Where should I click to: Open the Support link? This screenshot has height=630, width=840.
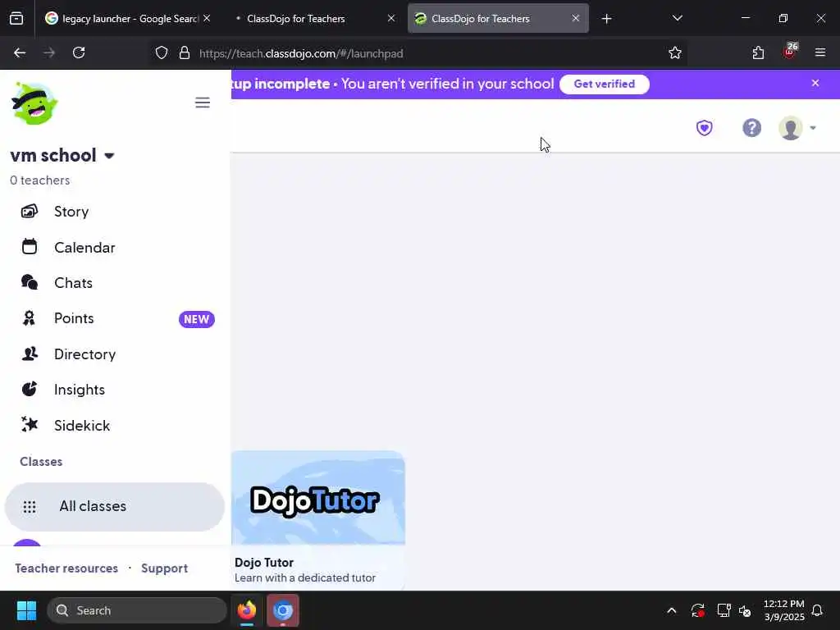164,568
